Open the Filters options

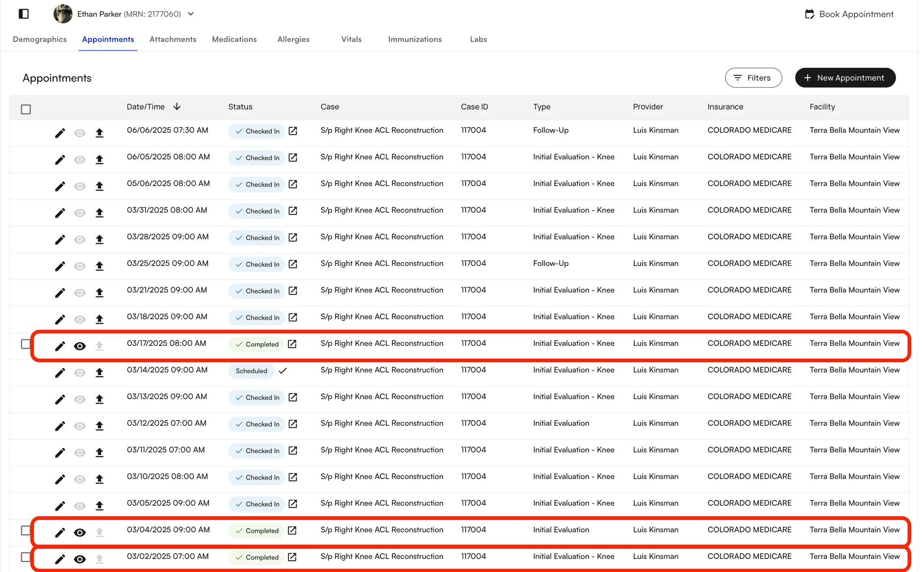point(753,78)
